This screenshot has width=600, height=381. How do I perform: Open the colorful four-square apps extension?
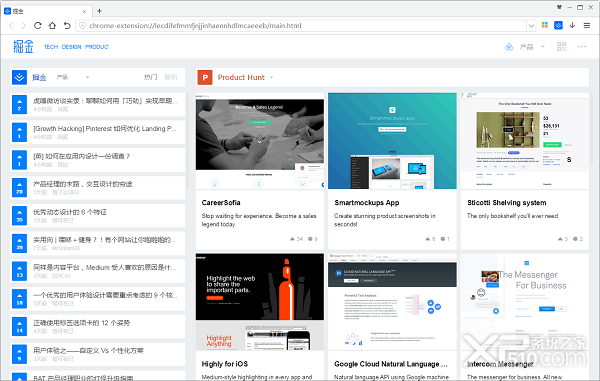[x=545, y=25]
